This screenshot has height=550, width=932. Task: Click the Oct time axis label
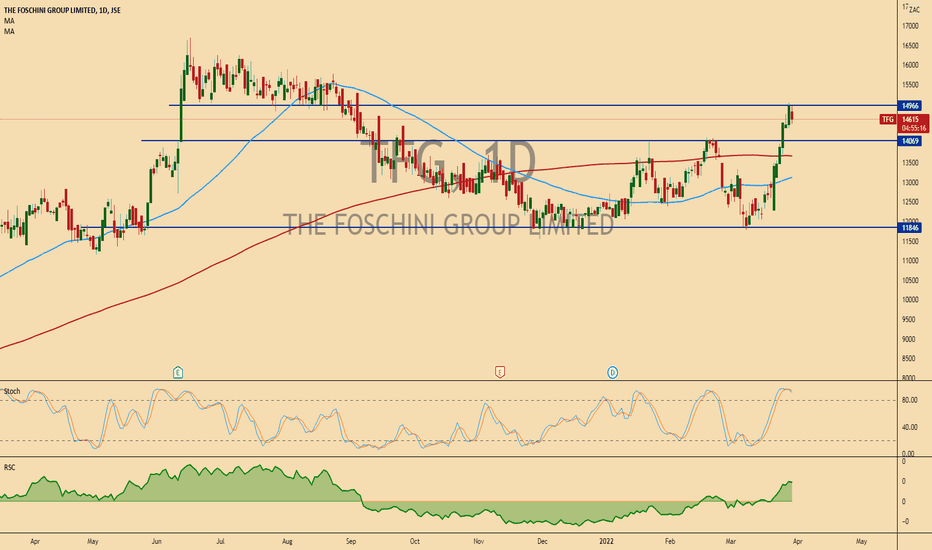pyautogui.click(x=415, y=542)
